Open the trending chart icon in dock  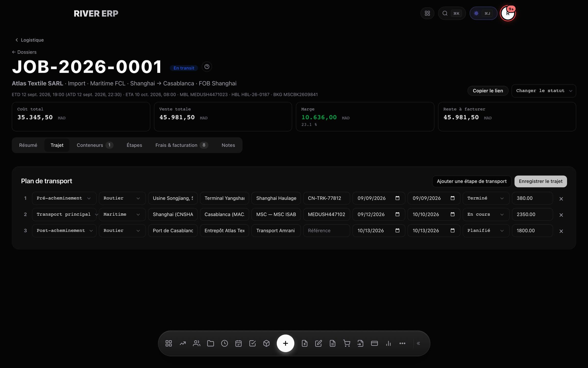183,343
